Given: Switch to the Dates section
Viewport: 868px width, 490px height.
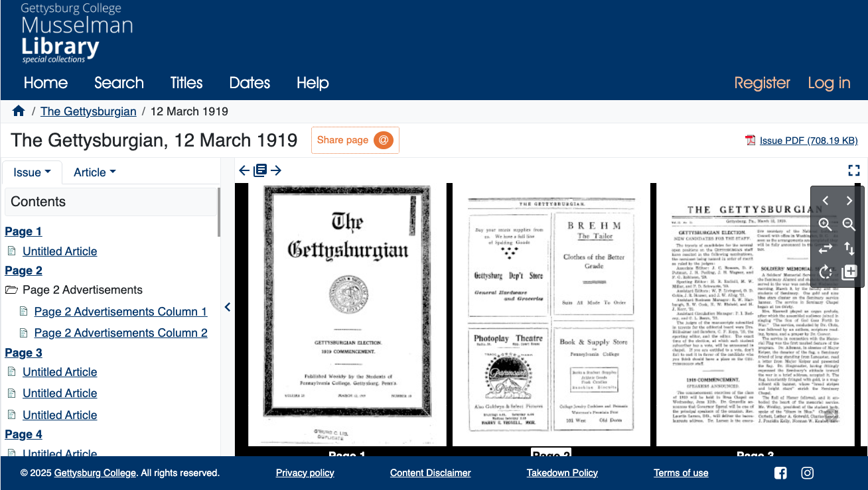Looking at the screenshot, I should (x=250, y=83).
